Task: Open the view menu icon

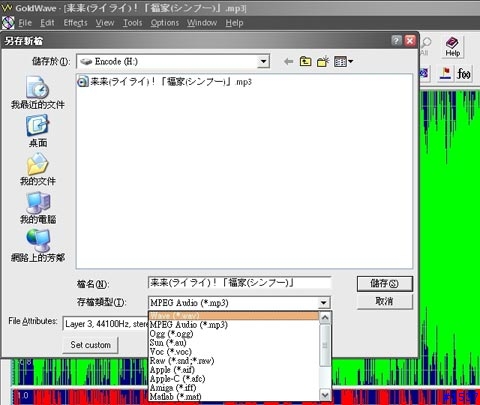Action: coord(344,62)
